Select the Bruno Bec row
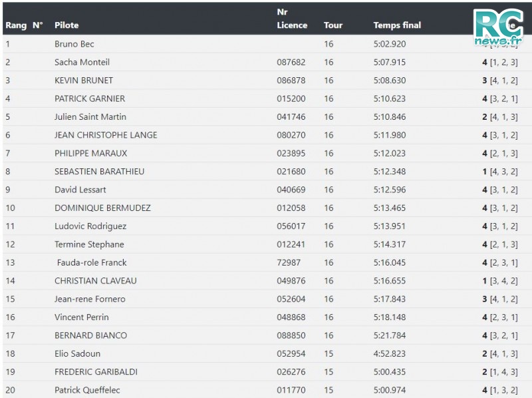Screen dimensions: 532x398 (267, 44)
